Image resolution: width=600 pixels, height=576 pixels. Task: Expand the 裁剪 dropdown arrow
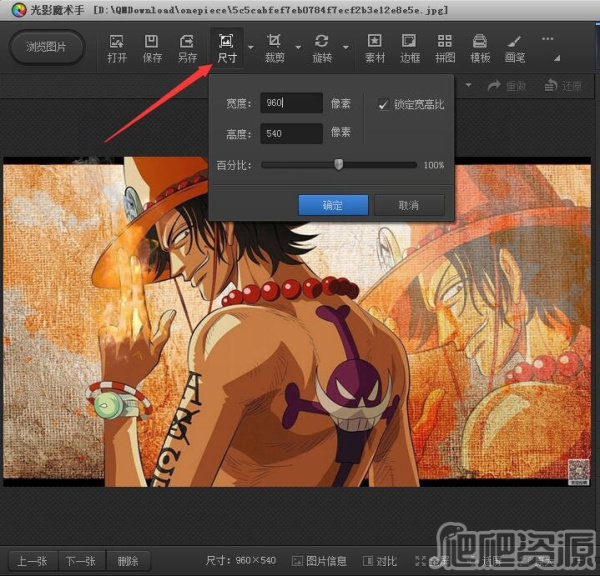[298, 47]
